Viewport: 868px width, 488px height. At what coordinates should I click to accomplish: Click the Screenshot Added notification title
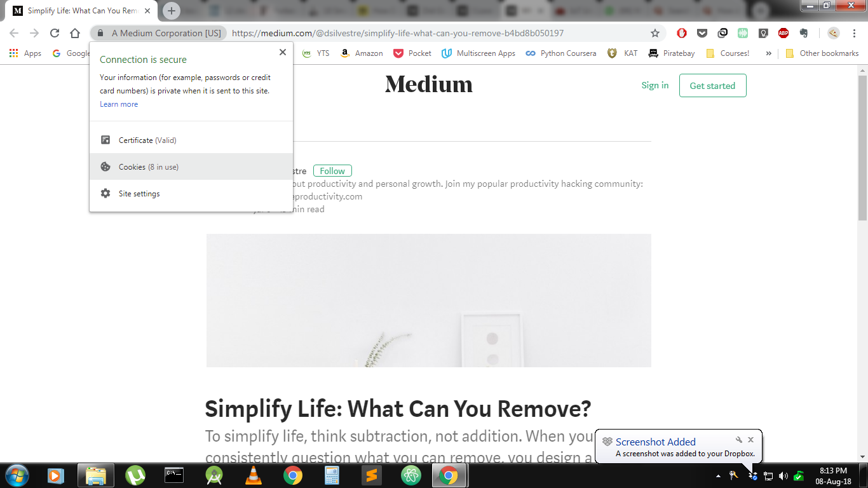(656, 442)
